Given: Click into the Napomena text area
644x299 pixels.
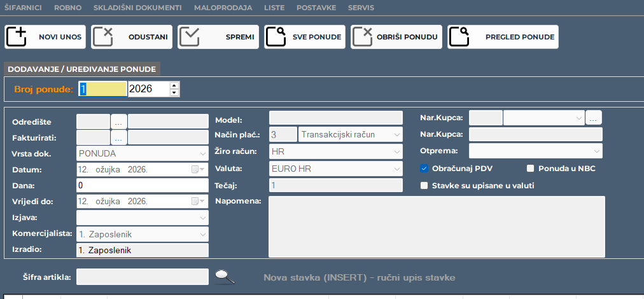Looking at the screenshot, I should [437, 225].
